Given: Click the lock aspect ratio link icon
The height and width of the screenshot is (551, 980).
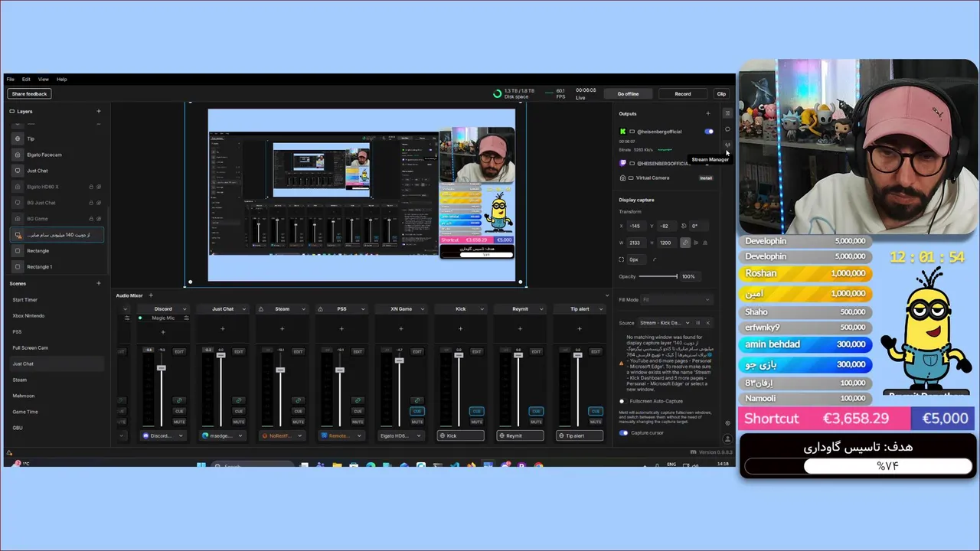Looking at the screenshot, I should (x=685, y=243).
